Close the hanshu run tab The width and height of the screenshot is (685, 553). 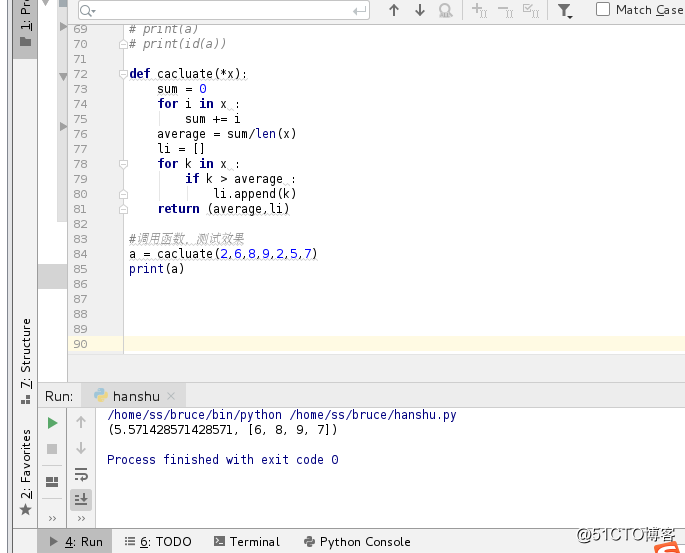coord(171,396)
